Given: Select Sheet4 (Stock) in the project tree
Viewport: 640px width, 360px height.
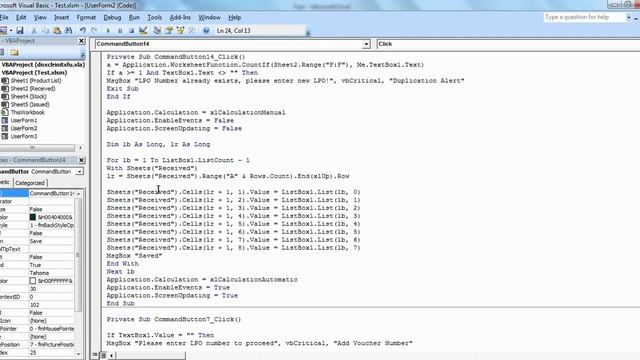Looking at the screenshot, I should [x=28, y=96].
